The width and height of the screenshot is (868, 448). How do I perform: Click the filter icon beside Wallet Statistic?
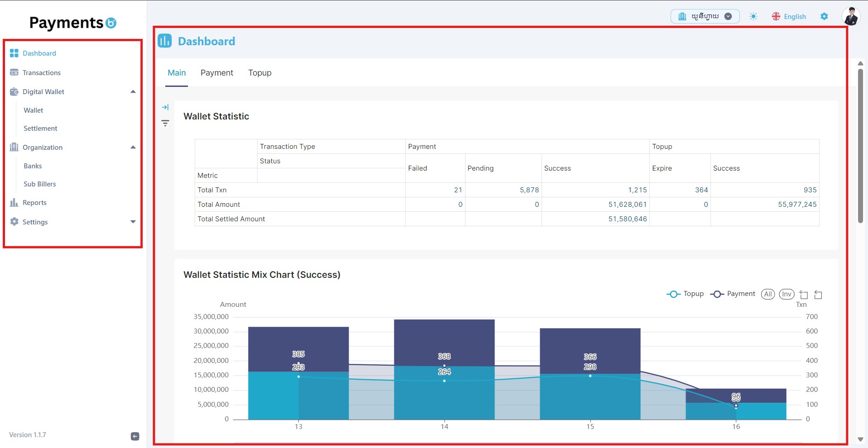coord(165,123)
